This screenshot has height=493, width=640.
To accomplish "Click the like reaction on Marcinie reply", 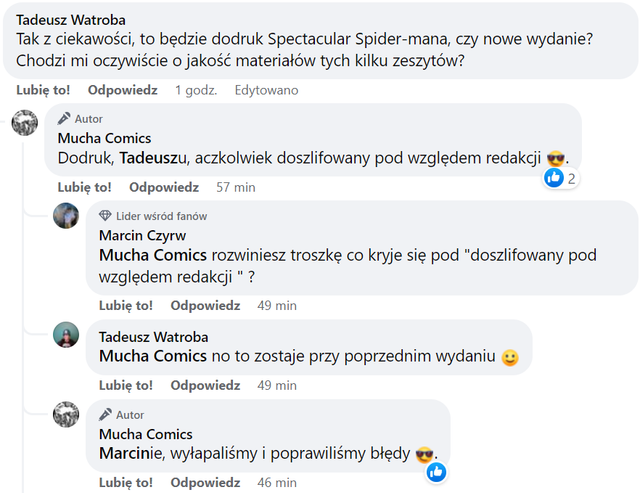I will (x=437, y=471).
